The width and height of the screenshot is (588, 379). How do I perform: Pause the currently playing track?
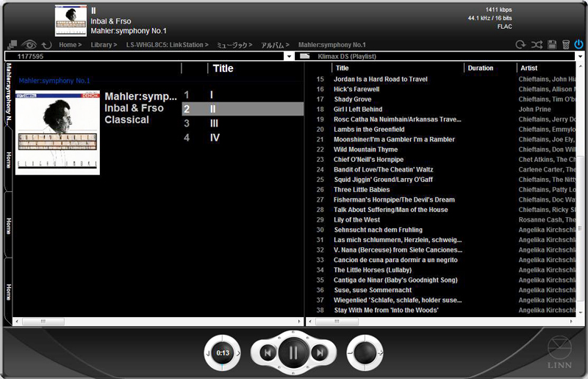(x=293, y=353)
